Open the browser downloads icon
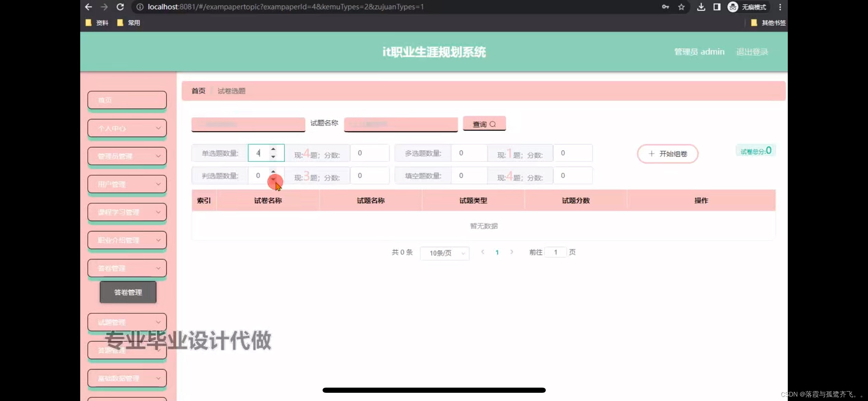The width and height of the screenshot is (868, 401). click(x=701, y=7)
